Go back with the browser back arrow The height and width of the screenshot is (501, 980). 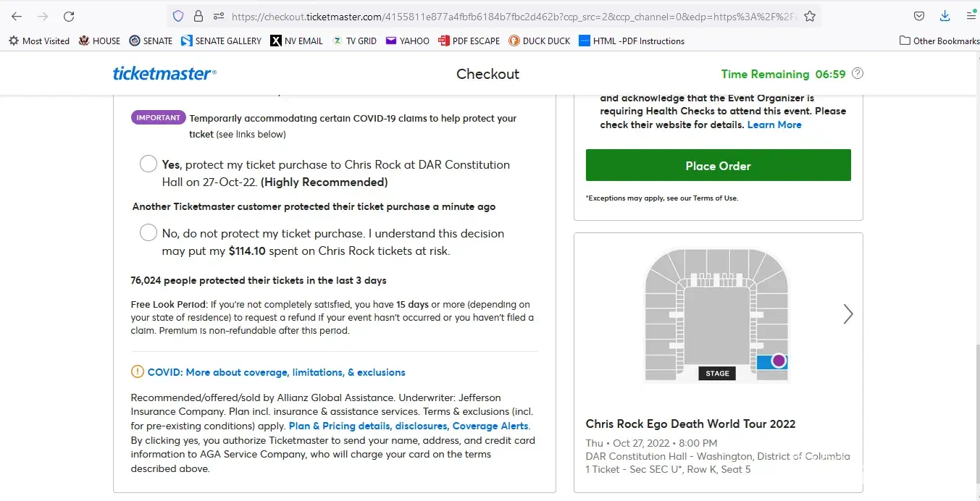click(x=17, y=16)
